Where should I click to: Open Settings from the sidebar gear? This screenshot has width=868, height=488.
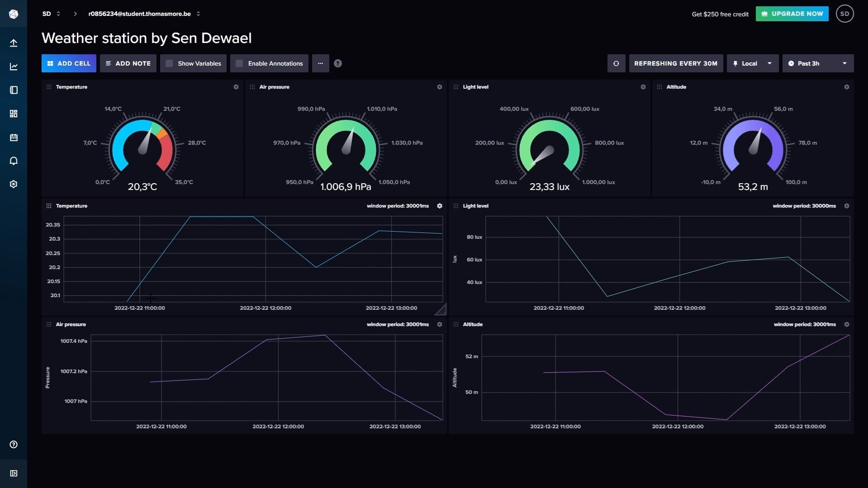(x=14, y=184)
